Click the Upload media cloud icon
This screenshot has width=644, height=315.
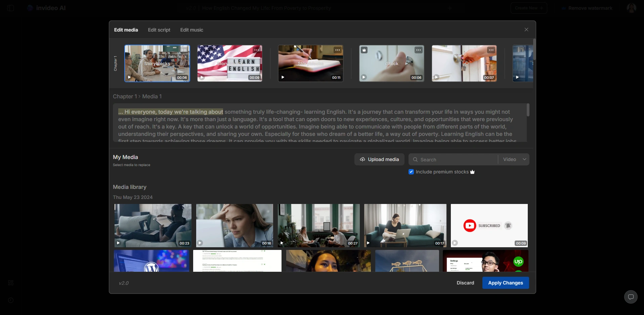362,159
